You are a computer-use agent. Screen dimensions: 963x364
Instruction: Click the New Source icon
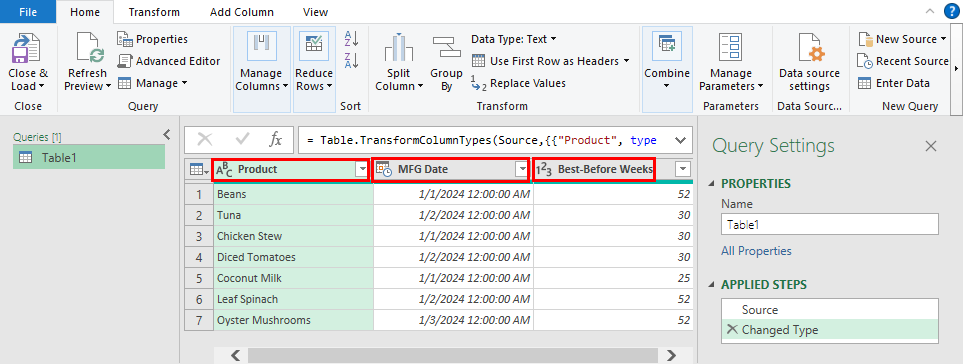(x=865, y=39)
